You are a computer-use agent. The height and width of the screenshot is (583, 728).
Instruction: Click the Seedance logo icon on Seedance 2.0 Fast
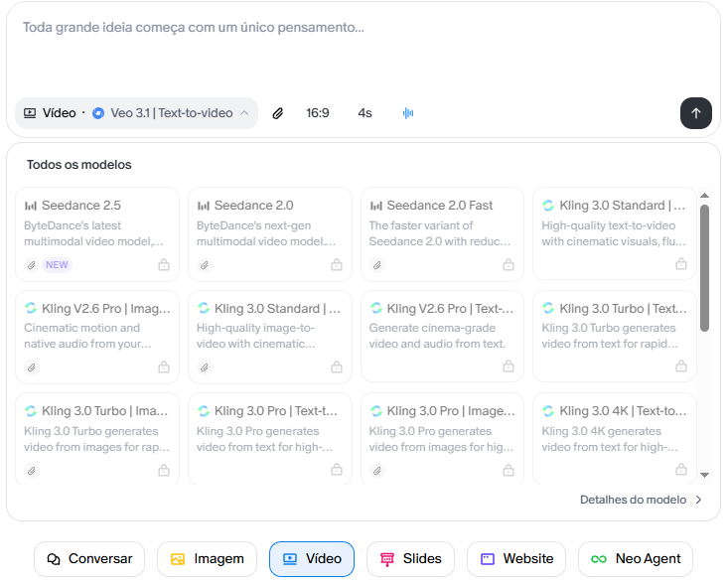pyautogui.click(x=376, y=206)
